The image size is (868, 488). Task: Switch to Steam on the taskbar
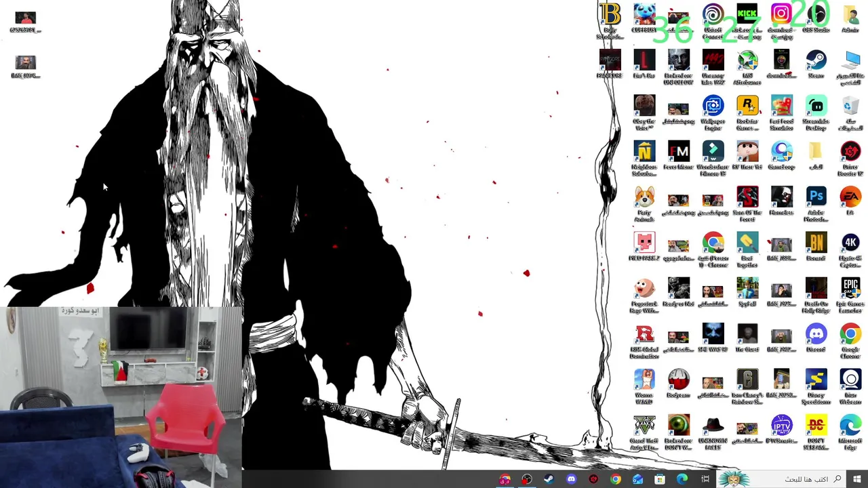click(549, 479)
